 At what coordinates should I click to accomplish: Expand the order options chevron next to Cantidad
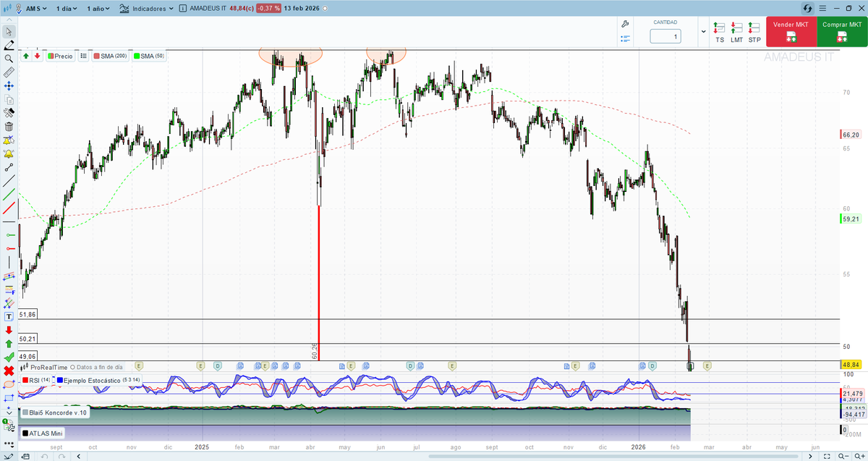(704, 32)
